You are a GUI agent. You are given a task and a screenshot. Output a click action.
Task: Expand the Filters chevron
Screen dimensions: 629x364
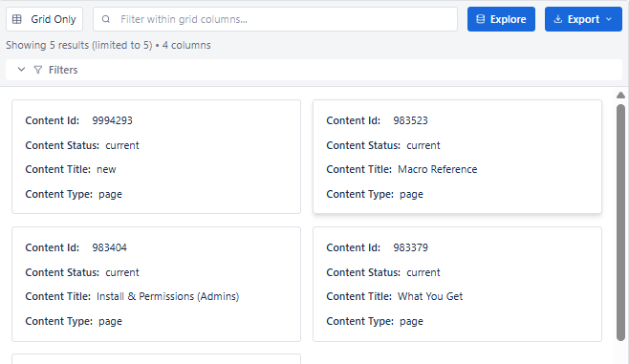pos(21,70)
